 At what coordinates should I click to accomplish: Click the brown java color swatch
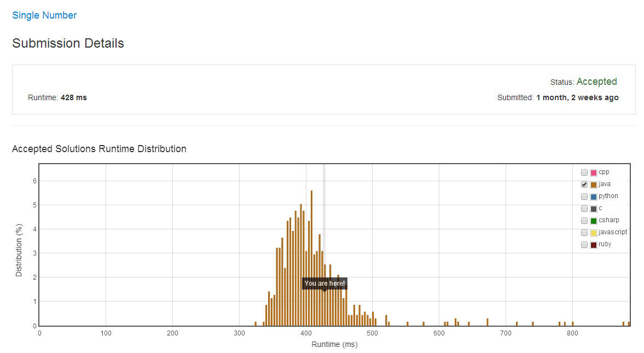[594, 185]
